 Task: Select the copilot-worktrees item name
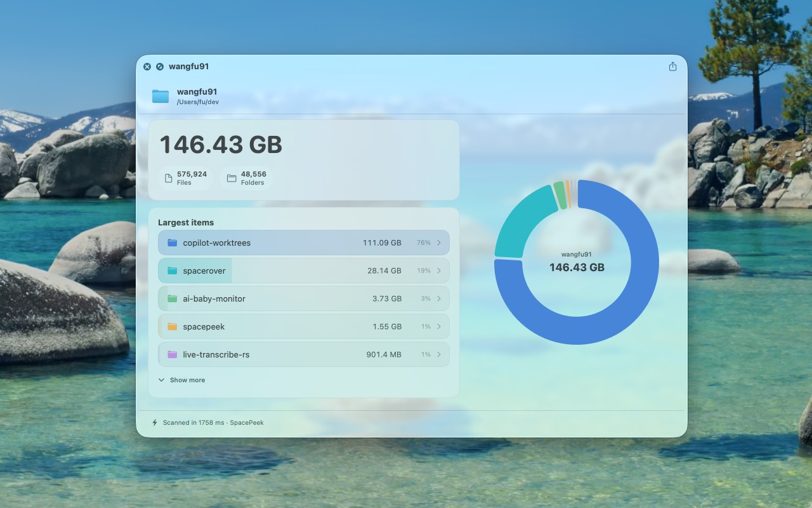(x=217, y=243)
